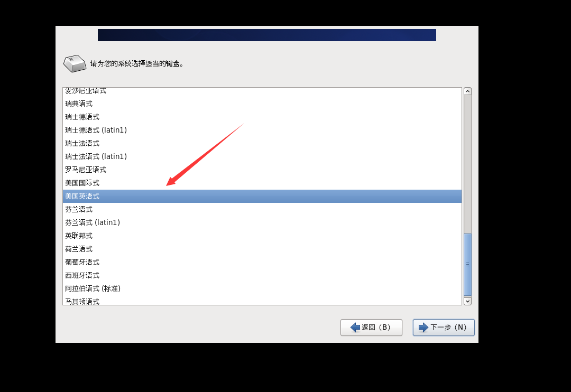Click the keyboard key icon beside the prompt

click(75, 64)
